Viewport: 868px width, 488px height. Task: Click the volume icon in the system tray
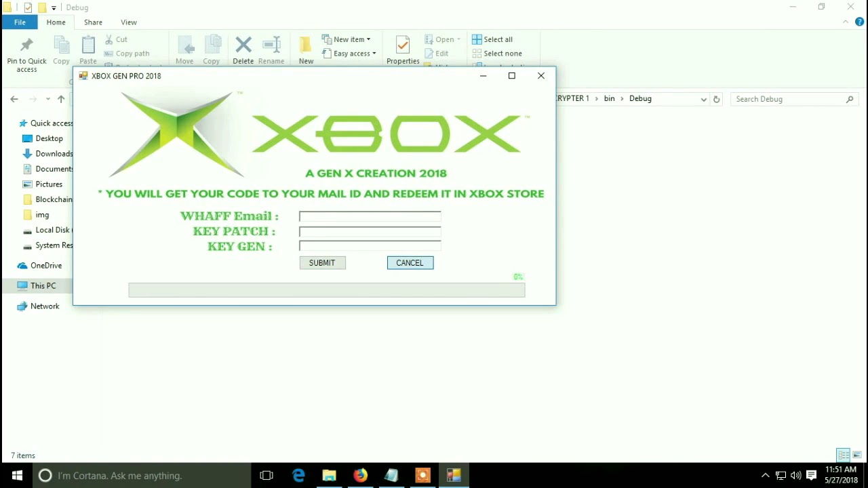pos(795,475)
